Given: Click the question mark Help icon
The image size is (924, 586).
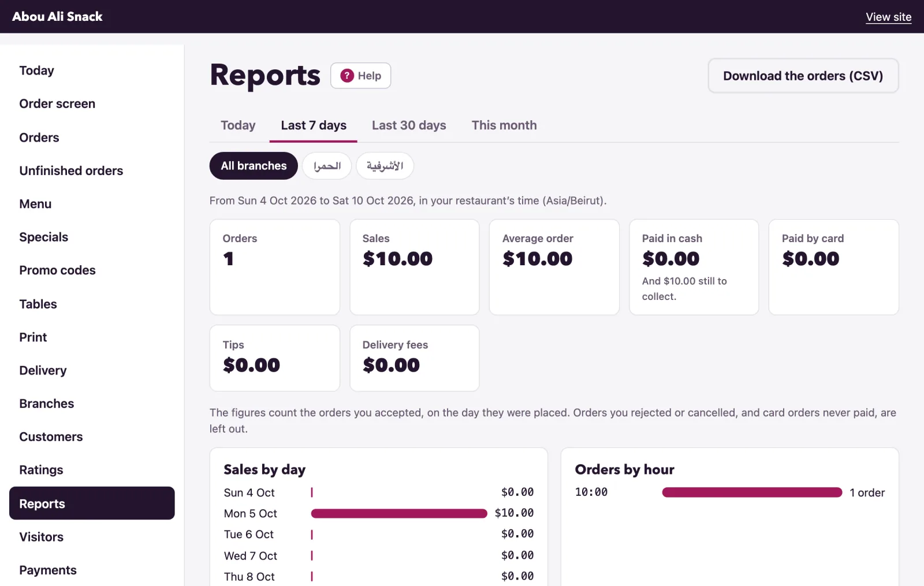Looking at the screenshot, I should click(346, 76).
